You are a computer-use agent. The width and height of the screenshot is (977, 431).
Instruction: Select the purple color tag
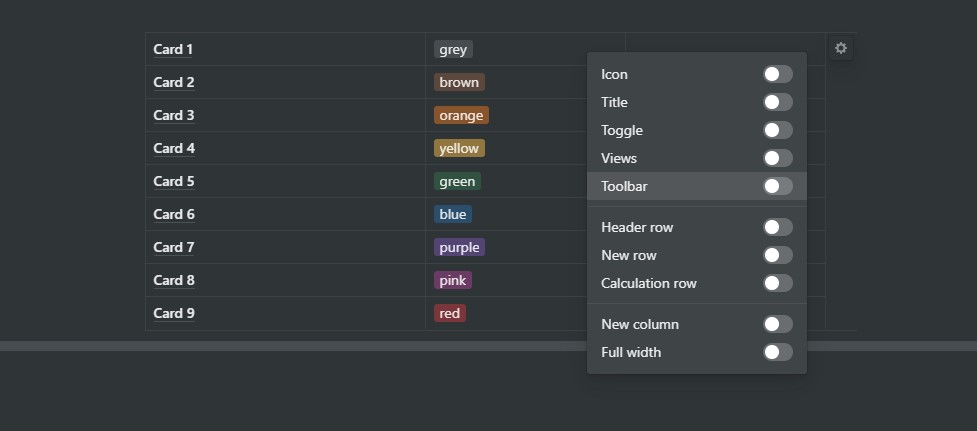[459, 247]
